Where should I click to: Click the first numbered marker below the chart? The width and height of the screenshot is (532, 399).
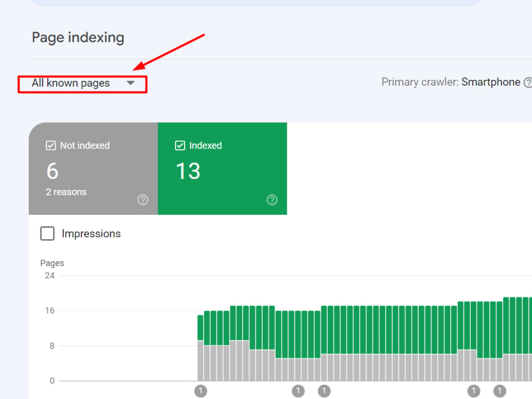click(x=201, y=391)
